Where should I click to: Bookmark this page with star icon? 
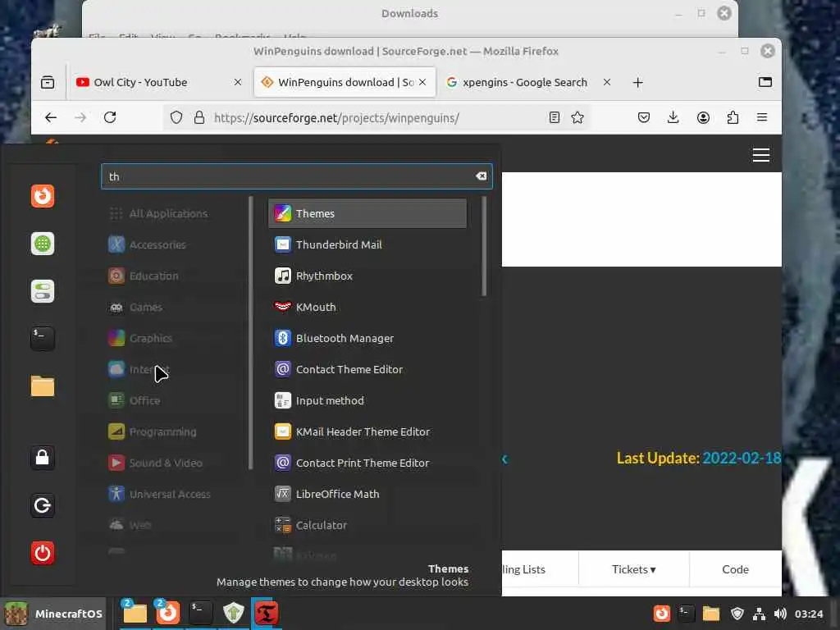(x=577, y=117)
